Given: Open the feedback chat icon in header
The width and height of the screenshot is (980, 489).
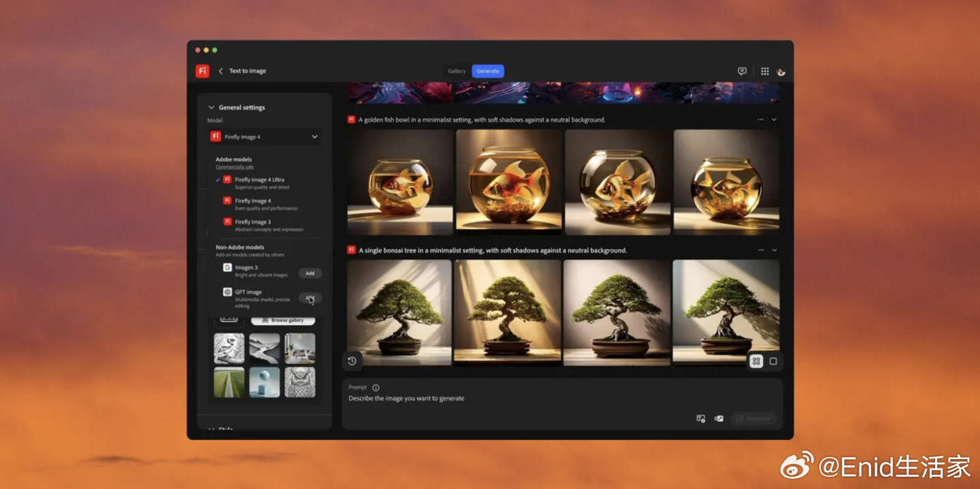Looking at the screenshot, I should point(742,71).
